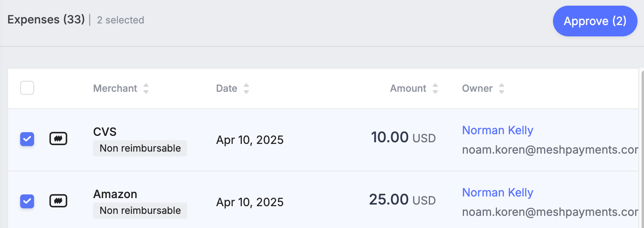Click the vertical scrollbar on the right
This screenshot has width=644, height=228.
pos(642,148)
